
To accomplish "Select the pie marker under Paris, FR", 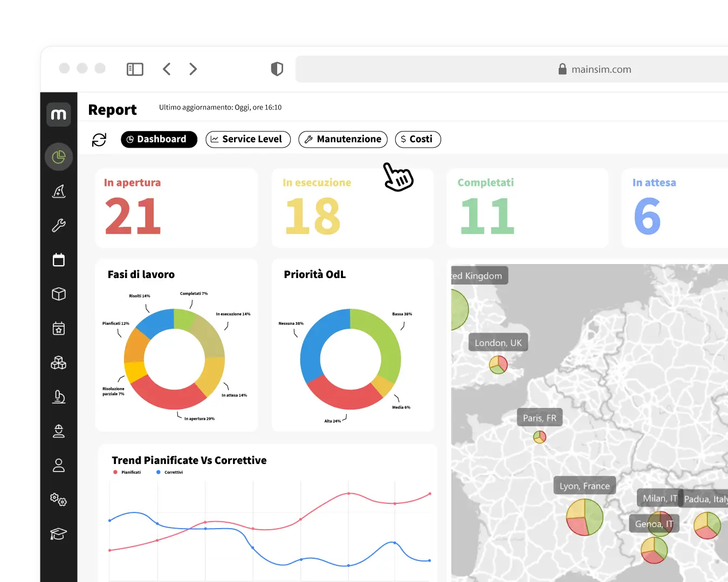I will (540, 437).
